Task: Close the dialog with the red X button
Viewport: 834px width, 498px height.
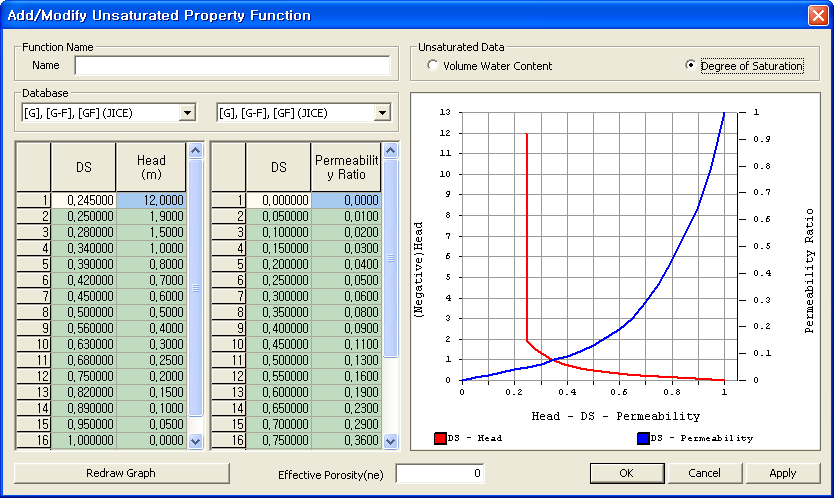Action: [818, 15]
